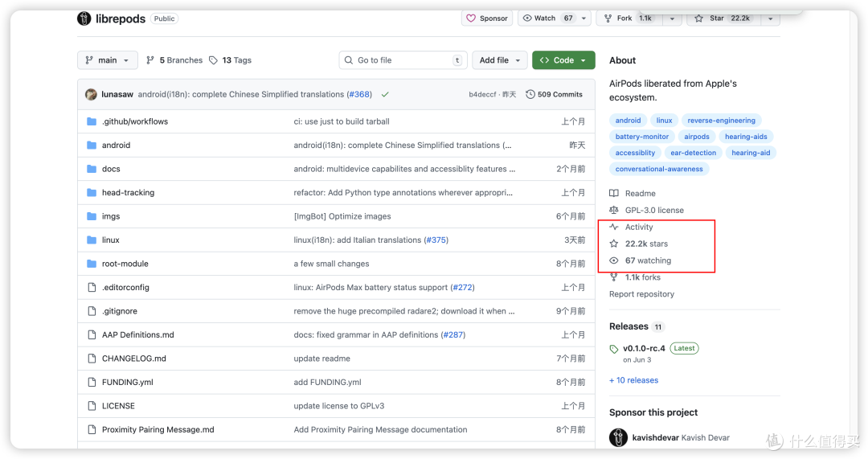This screenshot has height=459, width=868.
Task: Click Report repository
Action: pyautogui.click(x=641, y=294)
